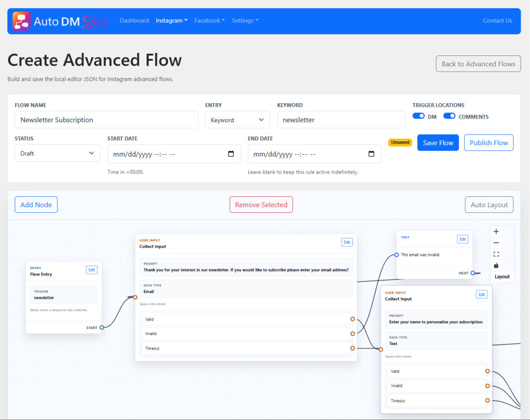The width and height of the screenshot is (530, 420).
Task: Click the Text node's input handle
Action: point(396,255)
